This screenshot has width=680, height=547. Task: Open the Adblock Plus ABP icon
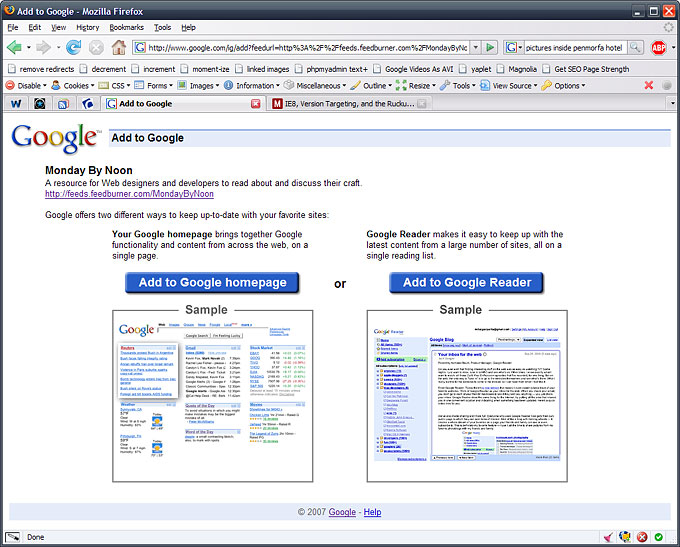pyautogui.click(x=658, y=47)
